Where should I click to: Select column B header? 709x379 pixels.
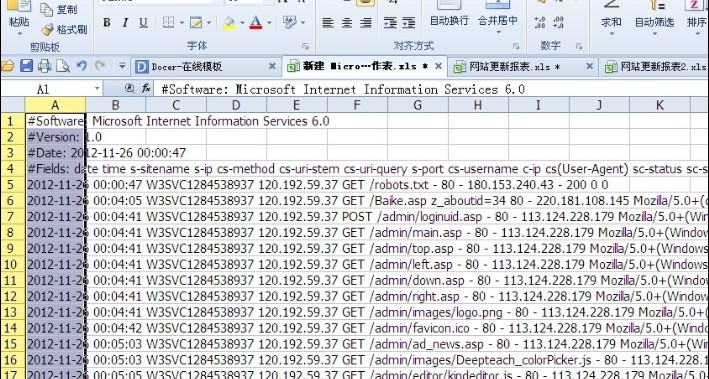(115, 105)
